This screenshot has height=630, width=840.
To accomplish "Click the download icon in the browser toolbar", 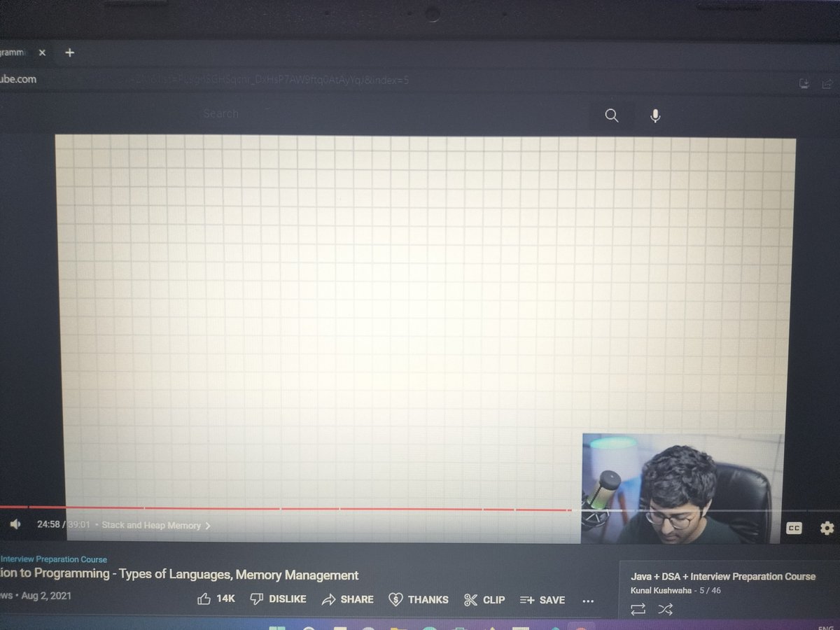I will click(x=804, y=83).
